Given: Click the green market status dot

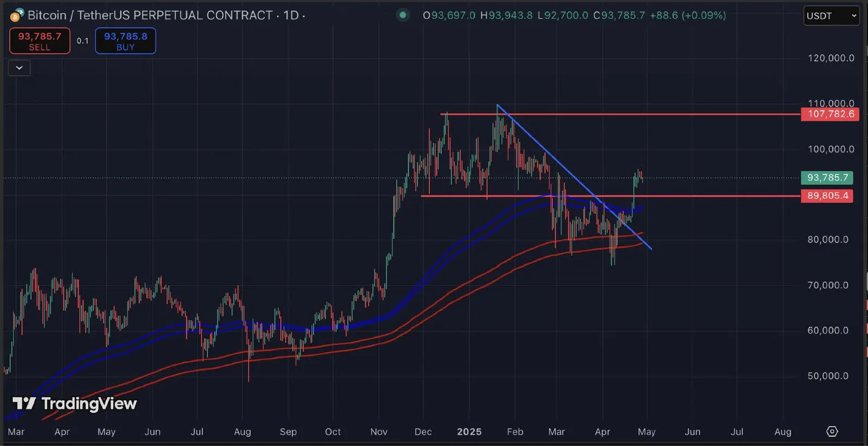Looking at the screenshot, I should pyautogui.click(x=403, y=15).
